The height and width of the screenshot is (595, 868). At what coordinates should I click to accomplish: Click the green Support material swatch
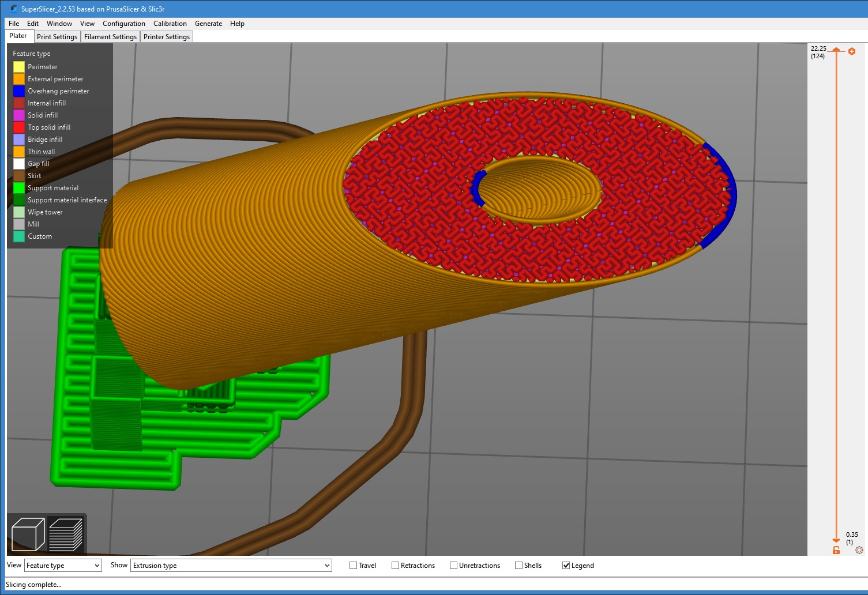(19, 188)
